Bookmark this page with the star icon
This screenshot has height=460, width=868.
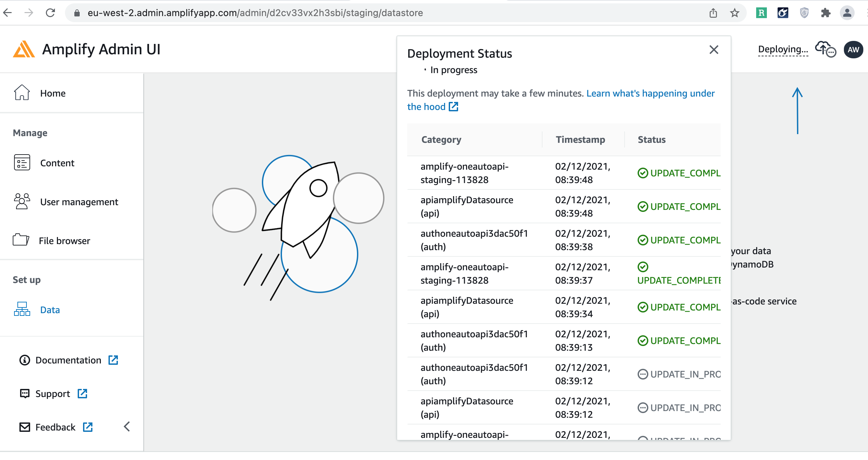(735, 13)
